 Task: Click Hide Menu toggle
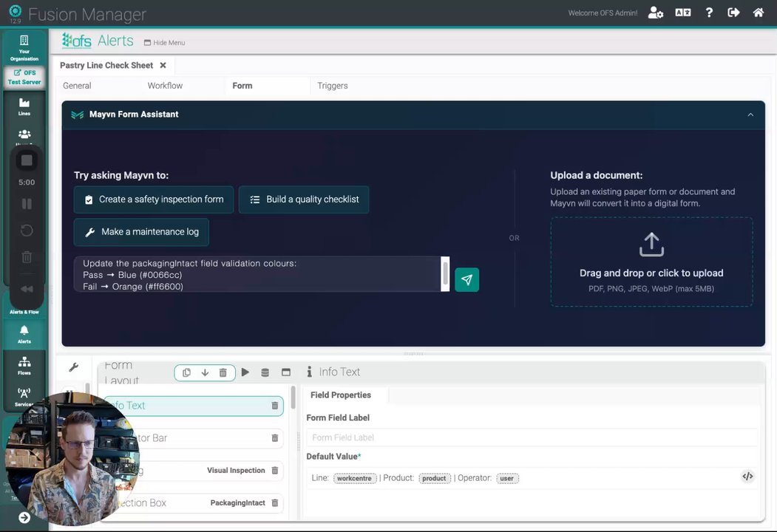[165, 43]
